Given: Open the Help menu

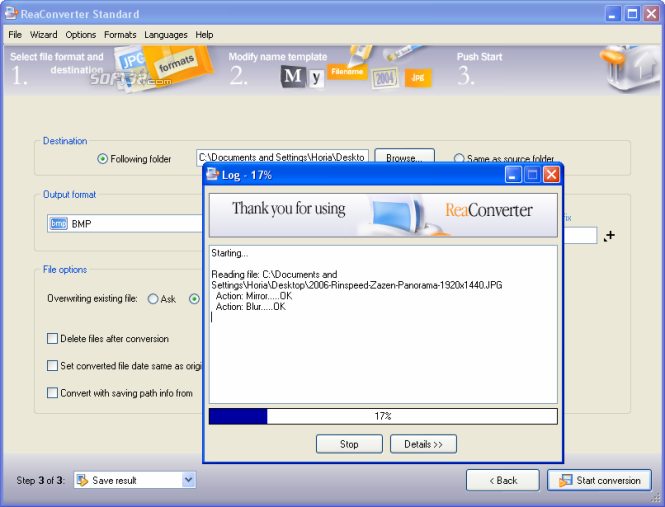Looking at the screenshot, I should point(204,35).
